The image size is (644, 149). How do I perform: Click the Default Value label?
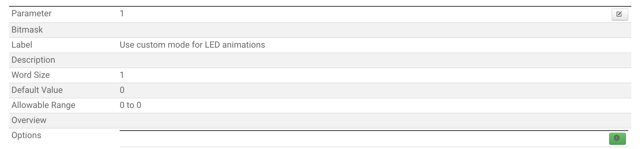[x=37, y=90]
